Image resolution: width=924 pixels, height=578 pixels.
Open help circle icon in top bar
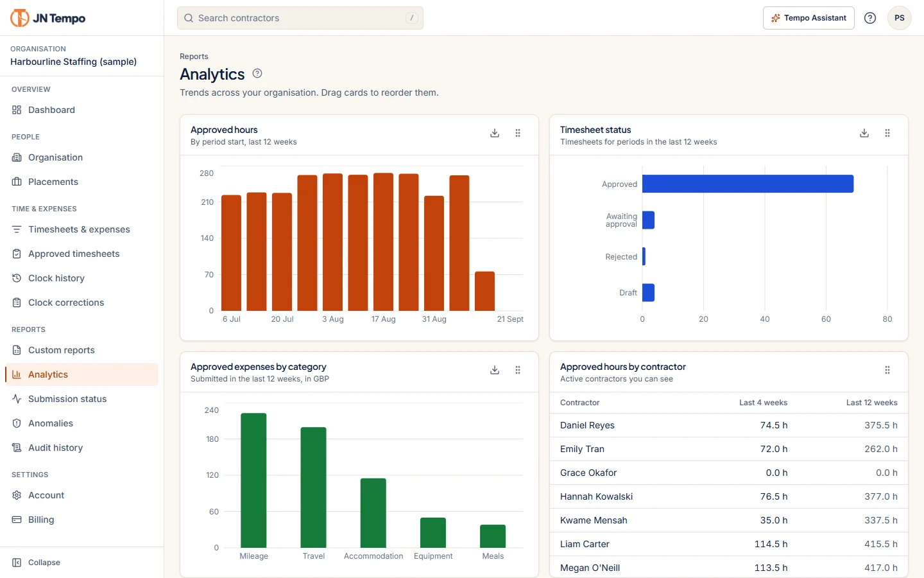[870, 18]
